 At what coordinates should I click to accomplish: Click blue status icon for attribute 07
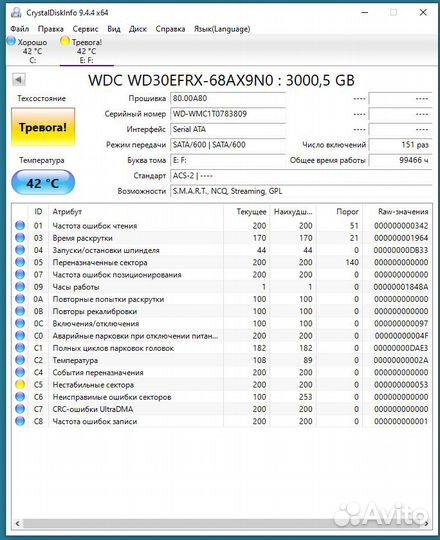pos(20,274)
